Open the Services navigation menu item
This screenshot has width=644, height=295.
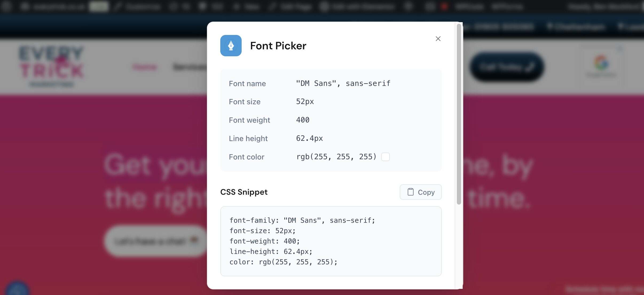tap(190, 67)
